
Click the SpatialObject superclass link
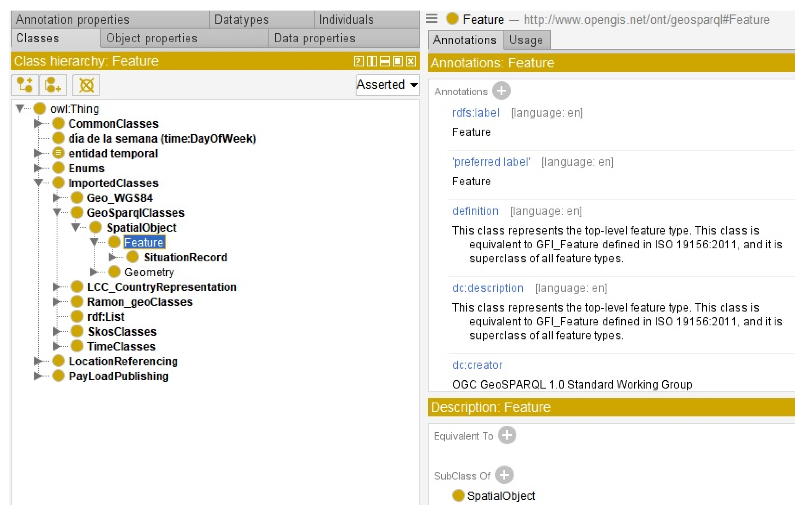click(x=501, y=495)
